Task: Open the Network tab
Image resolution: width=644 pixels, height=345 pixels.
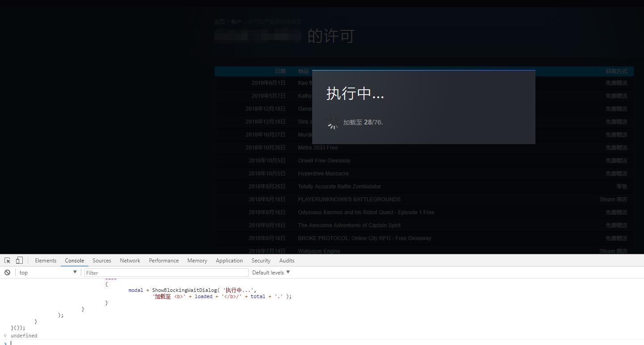Action: click(x=130, y=261)
